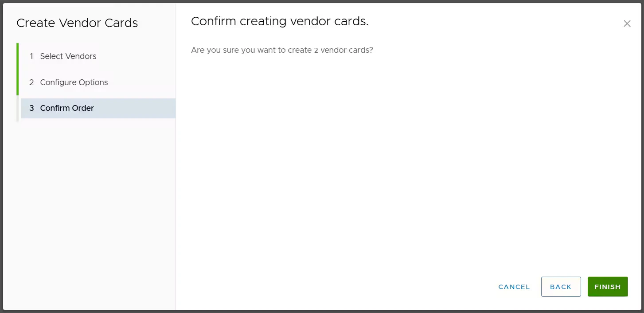The image size is (644, 313).
Task: Navigate backward using the Back control
Action: click(561, 286)
